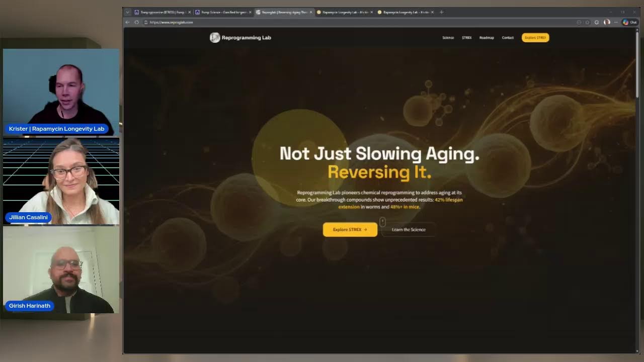Select Jillian Casalini's video thumbnail
The image size is (644, 362).
pos(61,181)
